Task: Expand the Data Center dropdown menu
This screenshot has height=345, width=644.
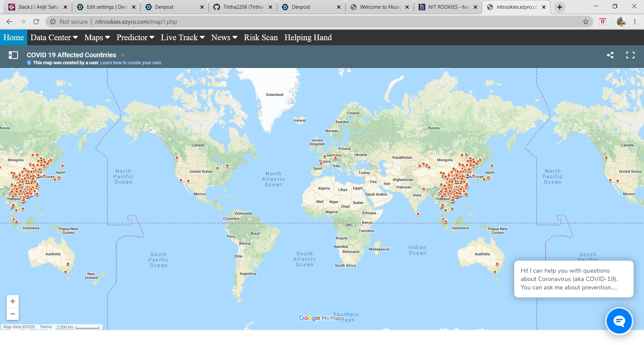Action: click(54, 38)
